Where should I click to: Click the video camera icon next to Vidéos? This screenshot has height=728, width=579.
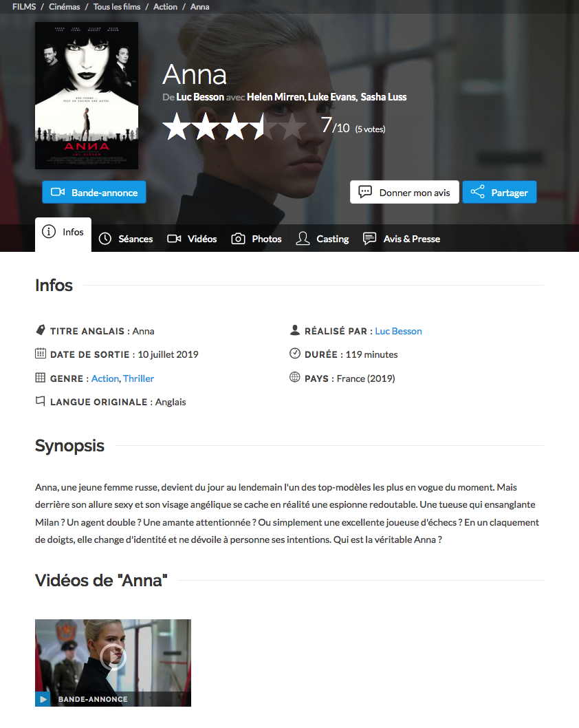pos(174,239)
